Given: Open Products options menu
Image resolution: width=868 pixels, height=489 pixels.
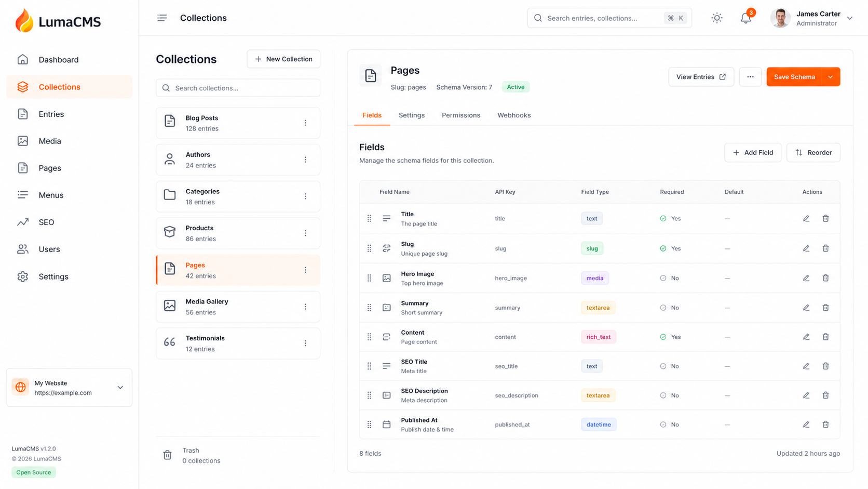Looking at the screenshot, I should [x=305, y=233].
